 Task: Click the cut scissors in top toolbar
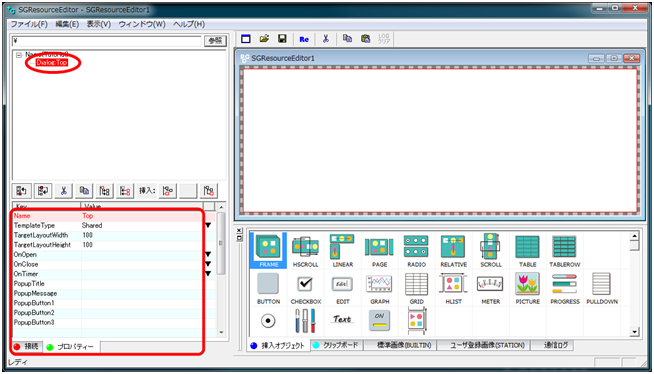(326, 39)
